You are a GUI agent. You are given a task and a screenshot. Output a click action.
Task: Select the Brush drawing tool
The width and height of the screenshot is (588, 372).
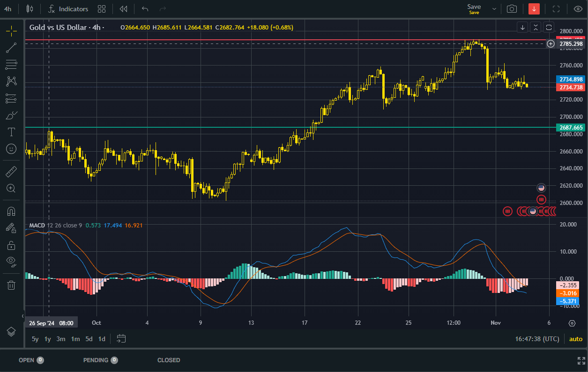coord(11,115)
